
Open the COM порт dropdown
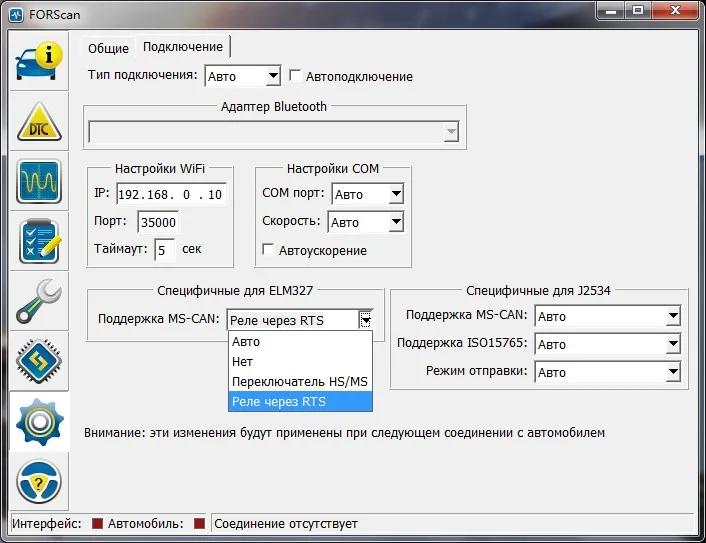tap(367, 194)
